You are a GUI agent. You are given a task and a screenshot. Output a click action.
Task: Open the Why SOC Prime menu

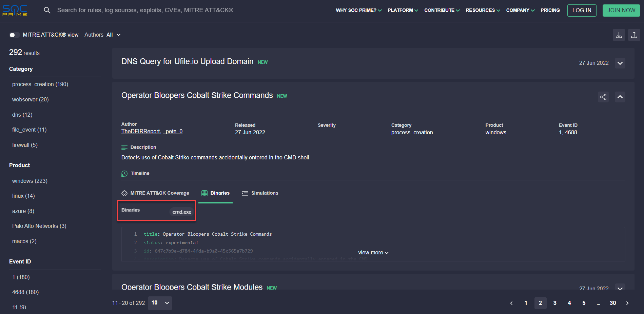(359, 10)
